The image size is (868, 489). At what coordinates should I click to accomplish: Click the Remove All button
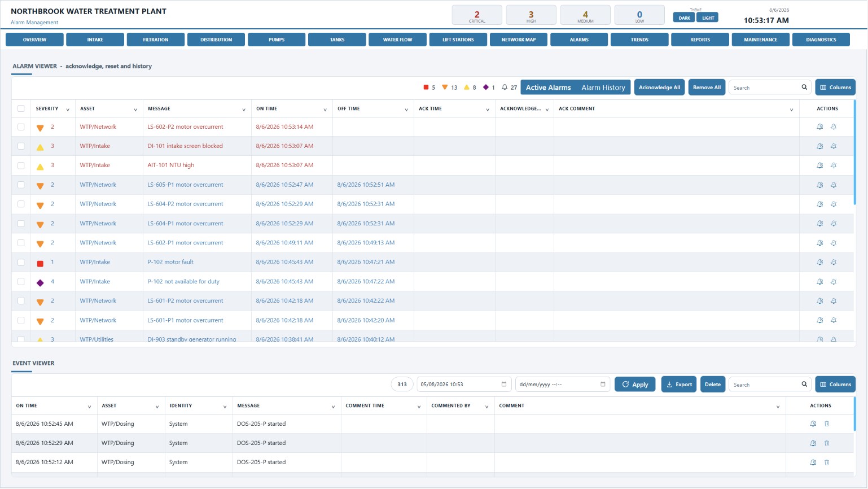coord(707,88)
